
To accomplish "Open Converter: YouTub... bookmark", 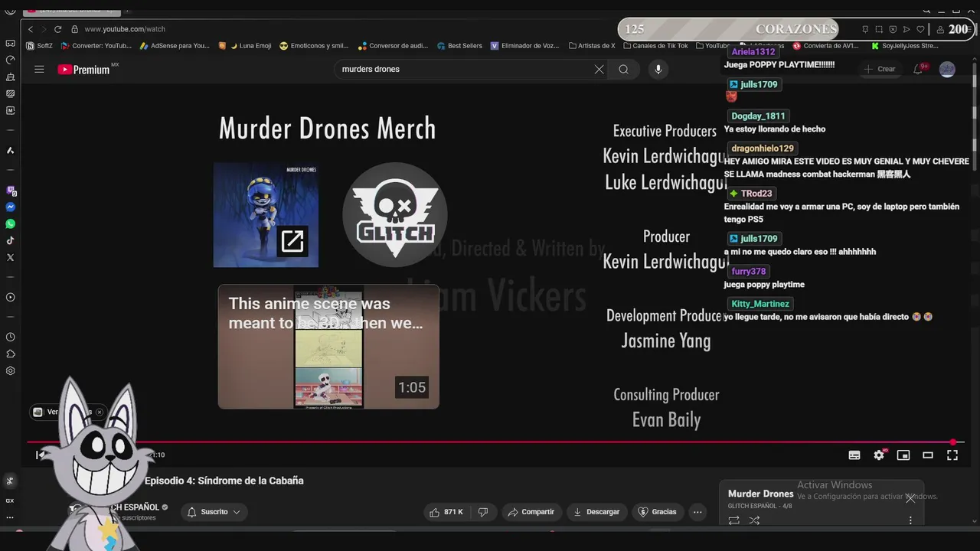I will point(96,46).
